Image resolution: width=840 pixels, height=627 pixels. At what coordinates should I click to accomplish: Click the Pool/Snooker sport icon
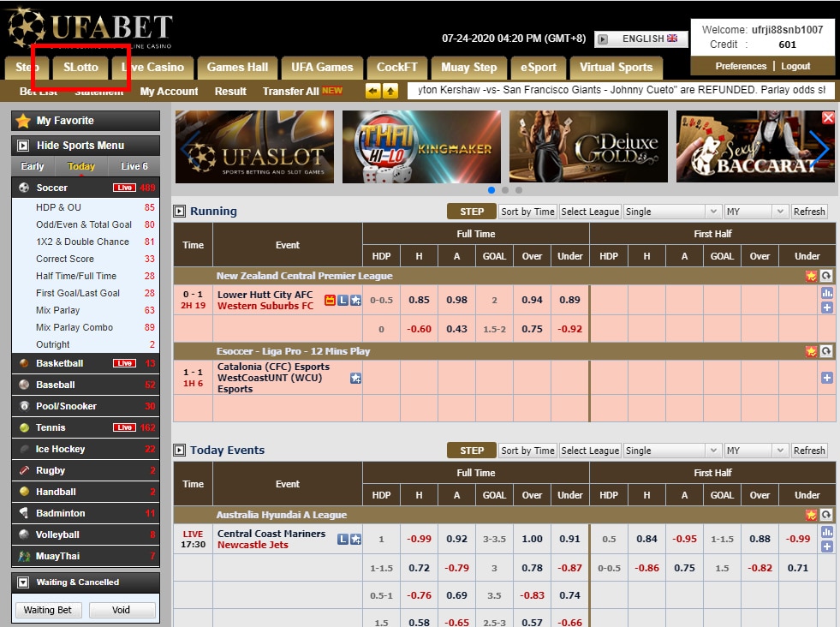pos(24,406)
